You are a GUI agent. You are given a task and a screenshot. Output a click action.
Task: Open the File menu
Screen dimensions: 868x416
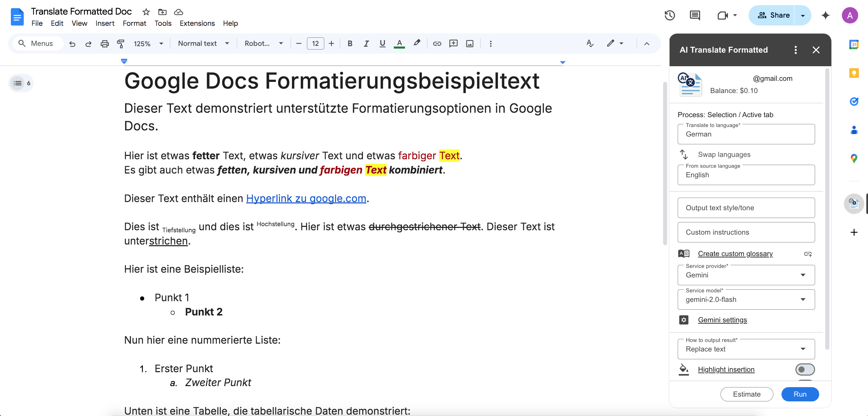click(x=37, y=23)
